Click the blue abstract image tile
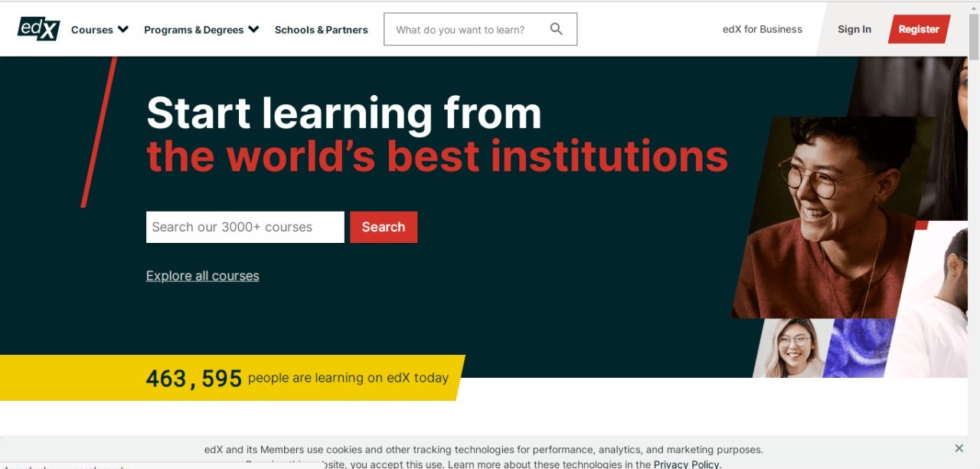The height and width of the screenshot is (469, 980). pos(857,348)
